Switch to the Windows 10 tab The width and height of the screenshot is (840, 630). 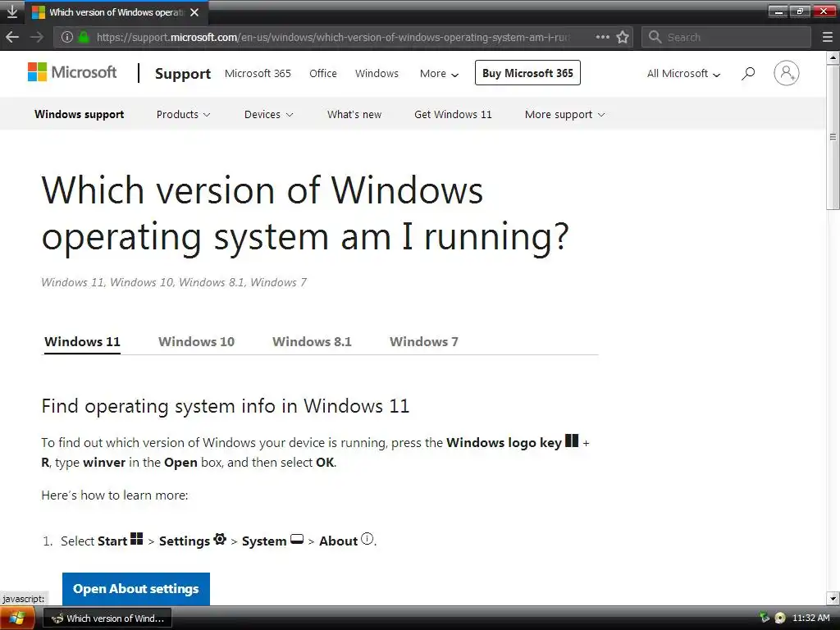196,342
